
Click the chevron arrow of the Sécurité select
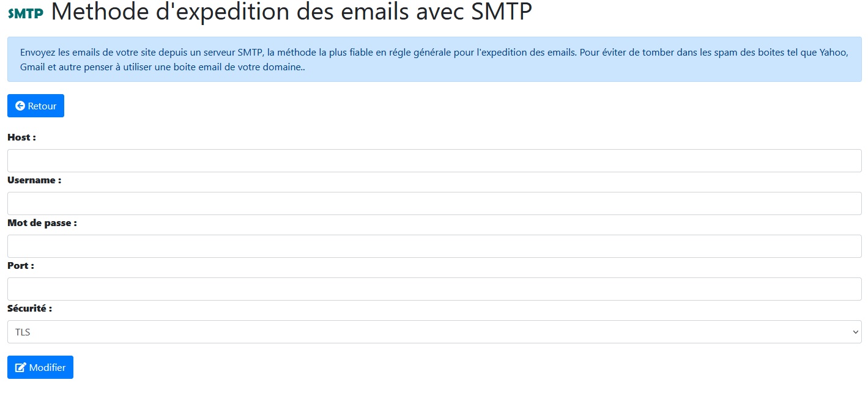pos(855,332)
